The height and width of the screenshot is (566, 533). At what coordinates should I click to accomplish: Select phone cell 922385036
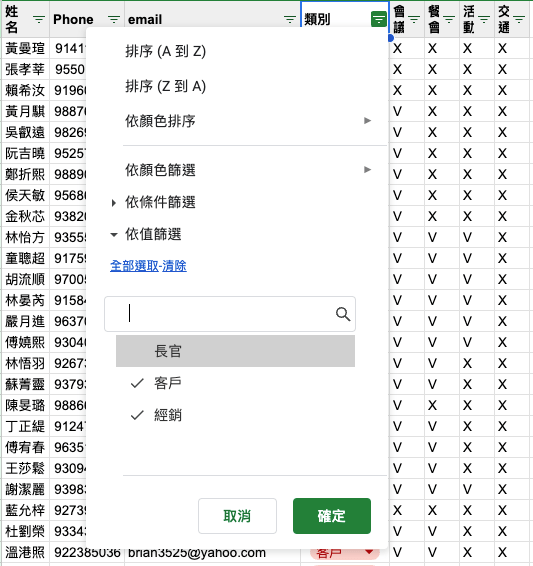[87, 552]
